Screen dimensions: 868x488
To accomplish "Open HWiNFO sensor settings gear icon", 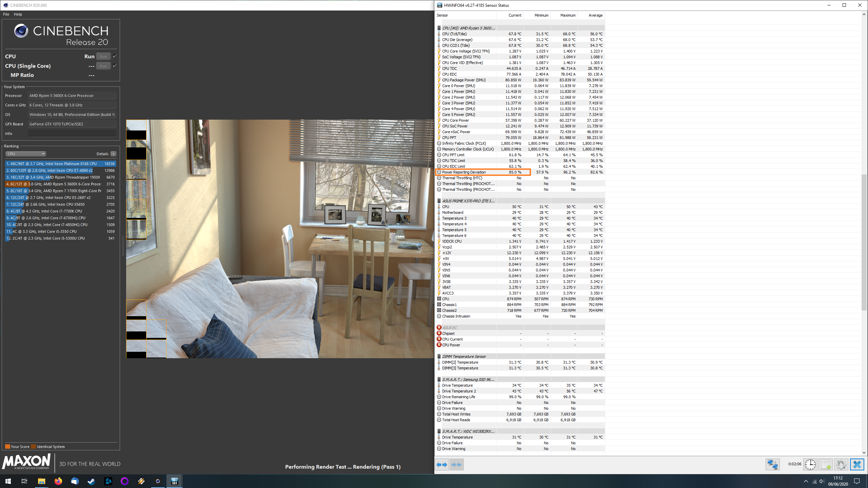I will pyautogui.click(x=841, y=464).
